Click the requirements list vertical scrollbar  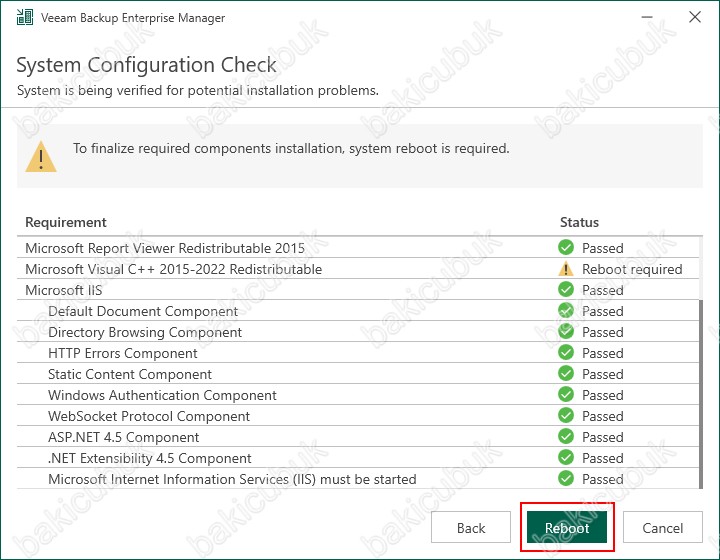(701, 394)
